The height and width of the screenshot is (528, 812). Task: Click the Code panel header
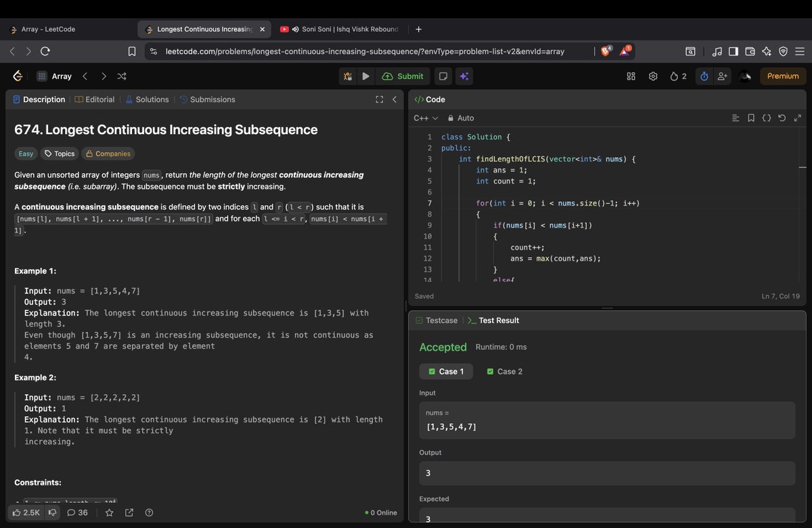[x=430, y=100]
